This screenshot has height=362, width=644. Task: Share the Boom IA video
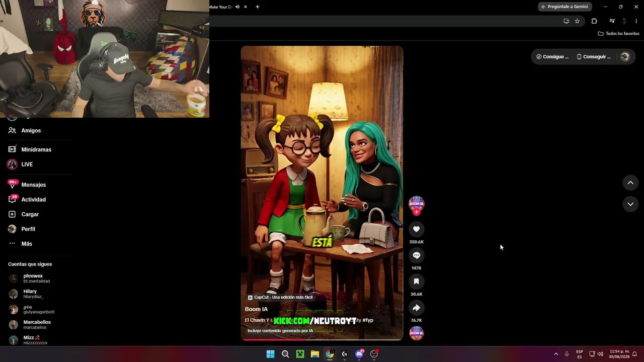416,308
